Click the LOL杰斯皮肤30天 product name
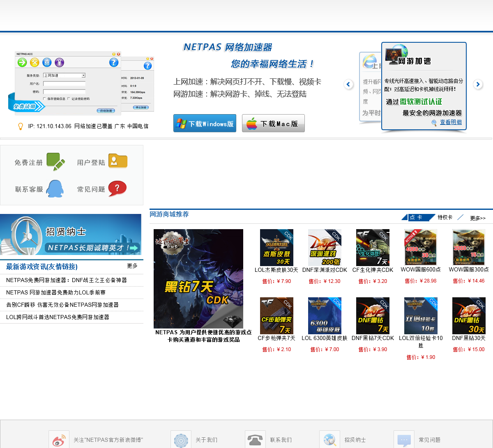The image size is (493, 448). pyautogui.click(x=276, y=270)
